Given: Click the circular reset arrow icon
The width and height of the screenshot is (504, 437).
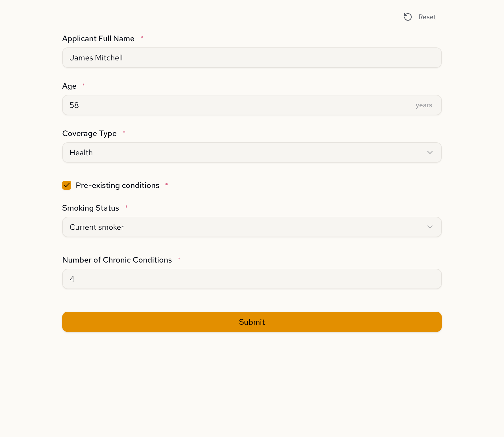Looking at the screenshot, I should [408, 17].
